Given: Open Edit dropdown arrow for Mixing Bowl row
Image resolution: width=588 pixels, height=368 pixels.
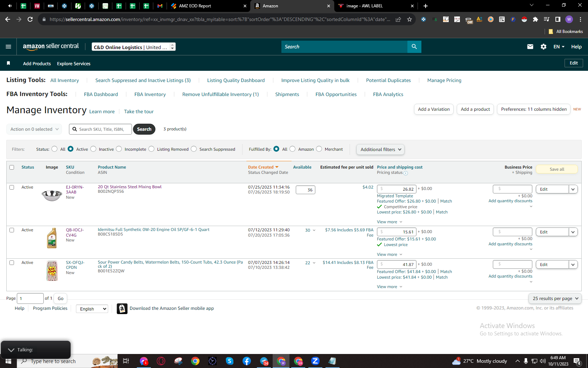Looking at the screenshot, I should coord(573,189).
